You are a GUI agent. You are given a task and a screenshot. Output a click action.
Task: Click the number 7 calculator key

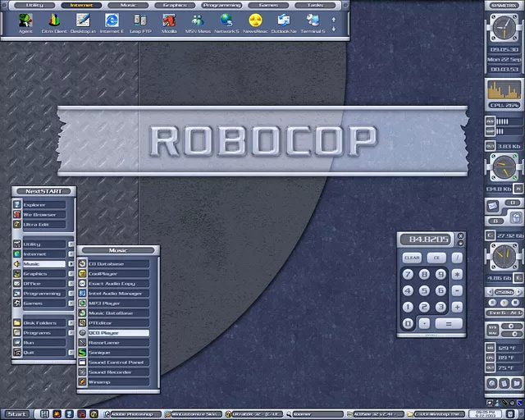pos(408,274)
